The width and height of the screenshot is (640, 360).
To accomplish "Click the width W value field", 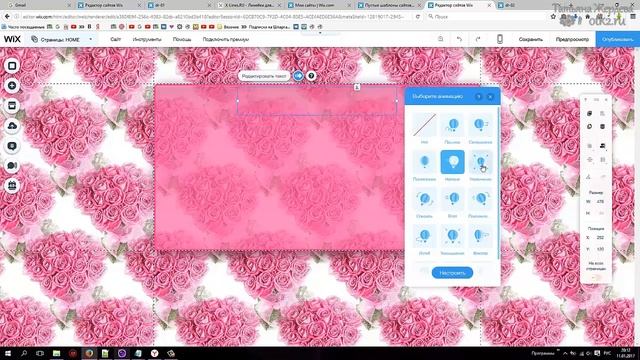I will (600, 202).
